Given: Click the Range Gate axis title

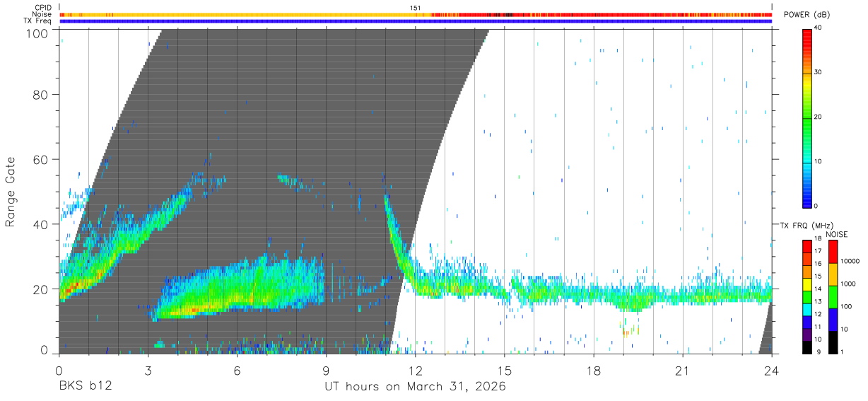Looking at the screenshot, I should [11, 192].
